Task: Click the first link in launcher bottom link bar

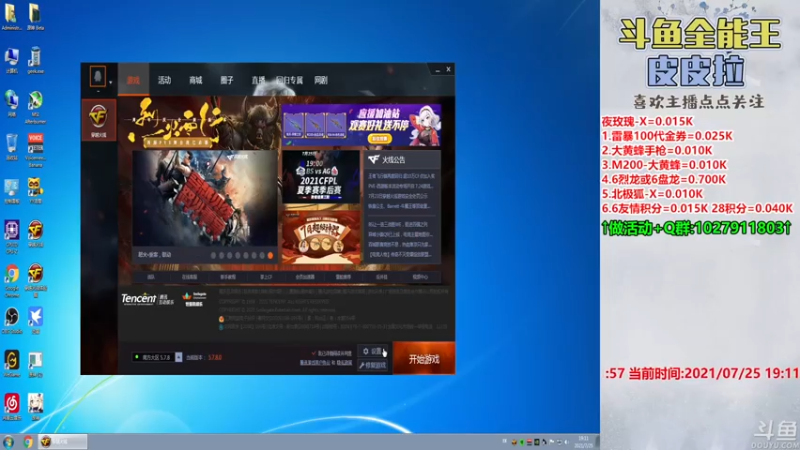Action: click(151, 277)
